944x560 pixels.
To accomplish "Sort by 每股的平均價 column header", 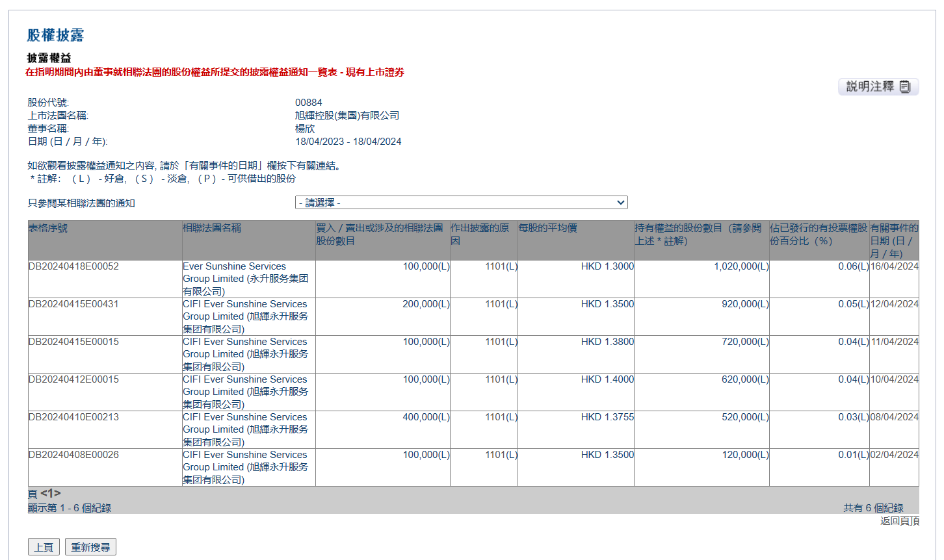I will [x=547, y=228].
